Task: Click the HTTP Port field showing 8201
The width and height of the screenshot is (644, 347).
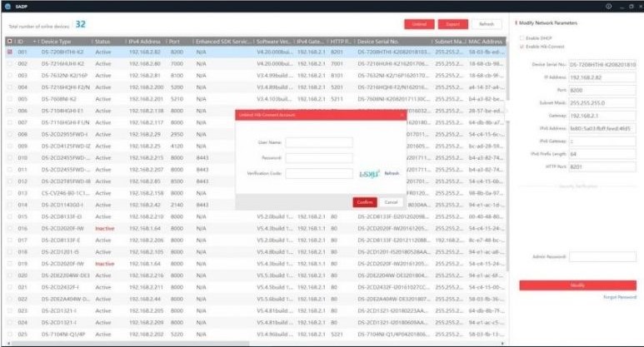Action: pyautogui.click(x=602, y=167)
